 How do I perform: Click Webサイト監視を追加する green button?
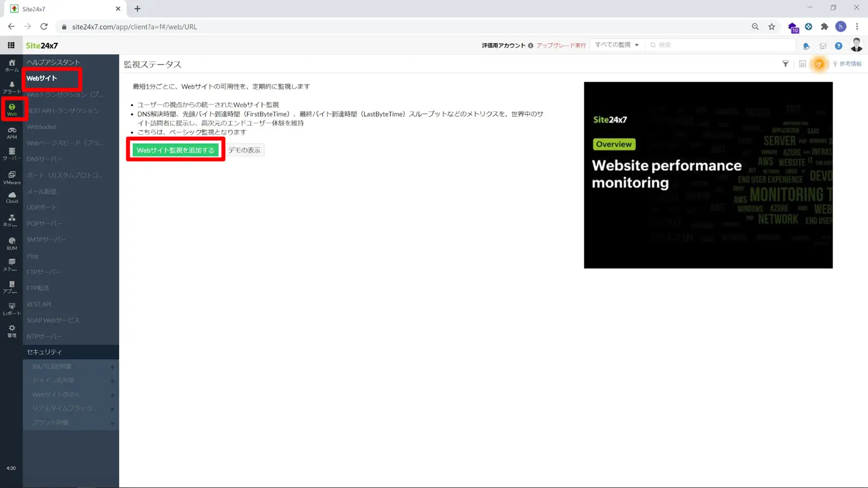[175, 150]
